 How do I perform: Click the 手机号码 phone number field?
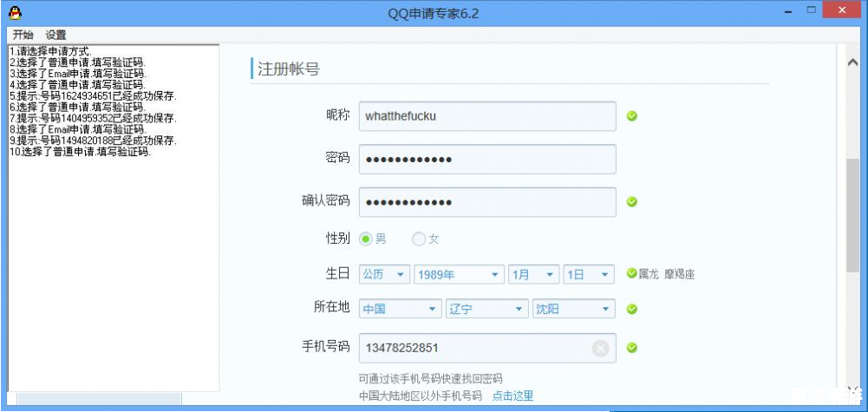coord(487,349)
